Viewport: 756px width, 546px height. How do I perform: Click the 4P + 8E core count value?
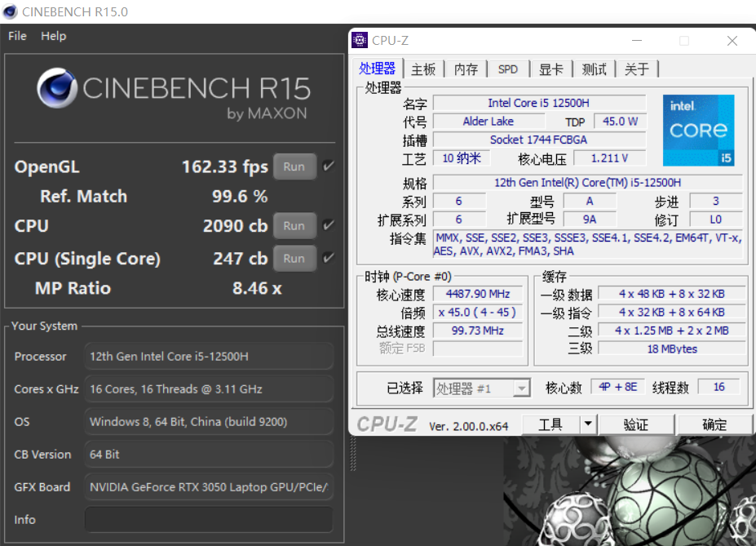tap(617, 387)
